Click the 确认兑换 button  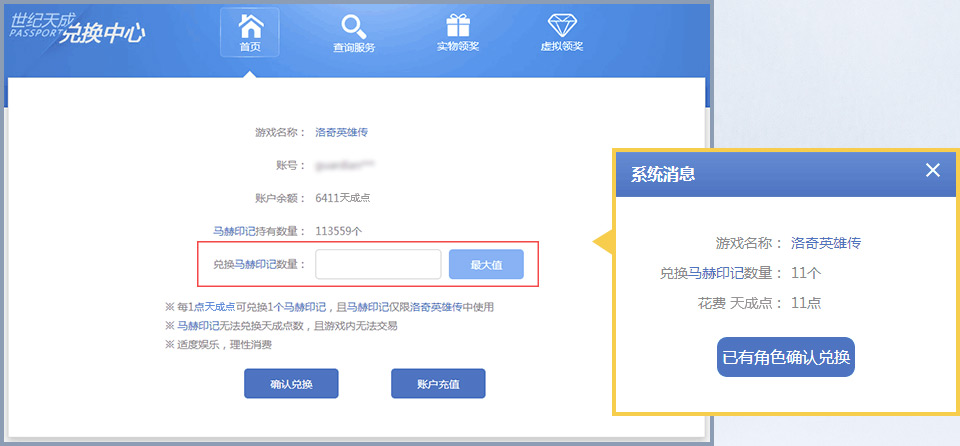point(291,384)
